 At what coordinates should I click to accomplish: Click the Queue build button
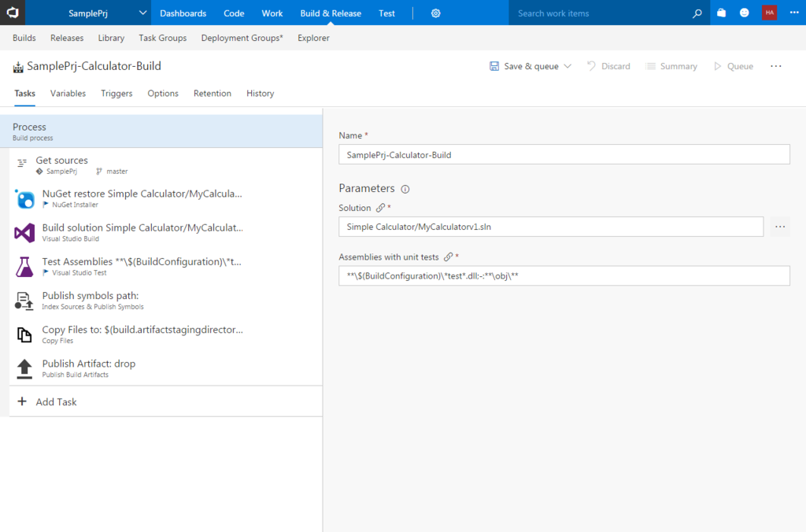point(734,66)
